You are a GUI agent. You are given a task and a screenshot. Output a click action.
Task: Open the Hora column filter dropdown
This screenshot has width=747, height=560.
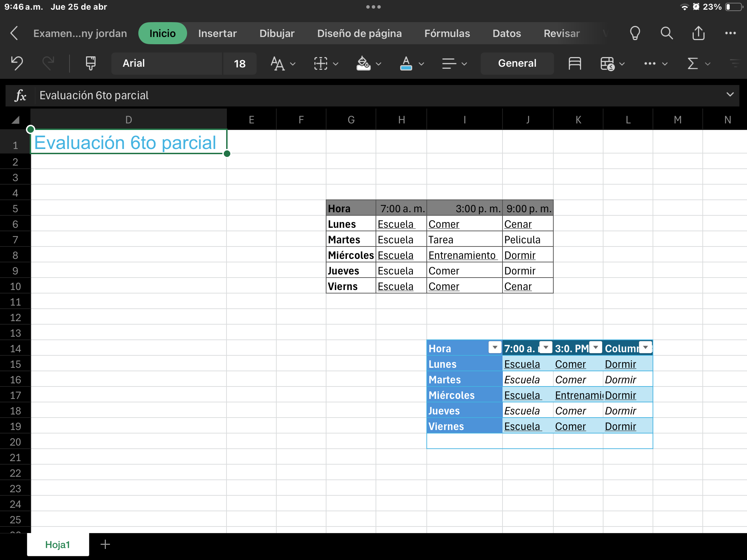495,347
